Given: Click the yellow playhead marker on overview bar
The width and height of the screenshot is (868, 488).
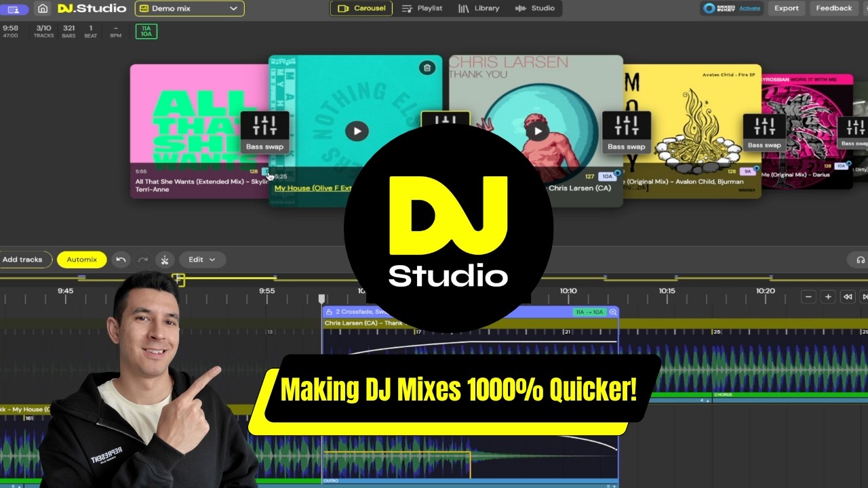Looking at the screenshot, I should (178, 279).
